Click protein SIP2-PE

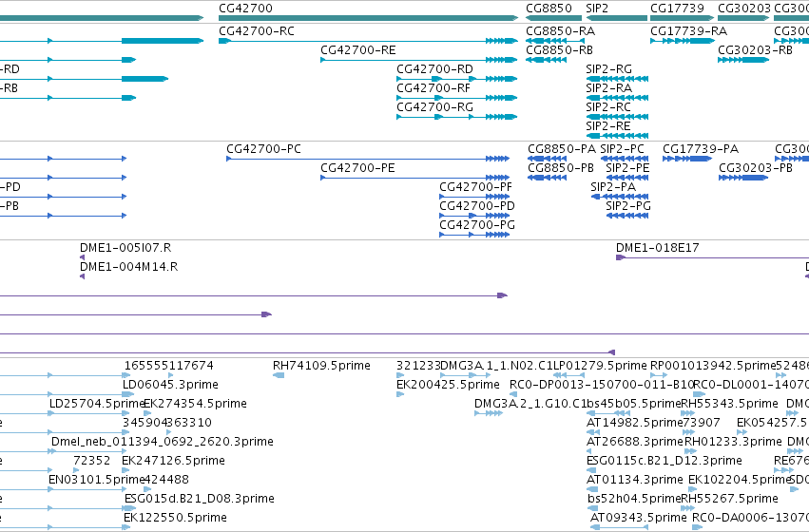[627, 178]
